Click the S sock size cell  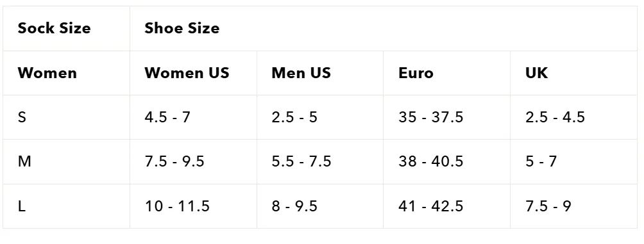(67, 117)
